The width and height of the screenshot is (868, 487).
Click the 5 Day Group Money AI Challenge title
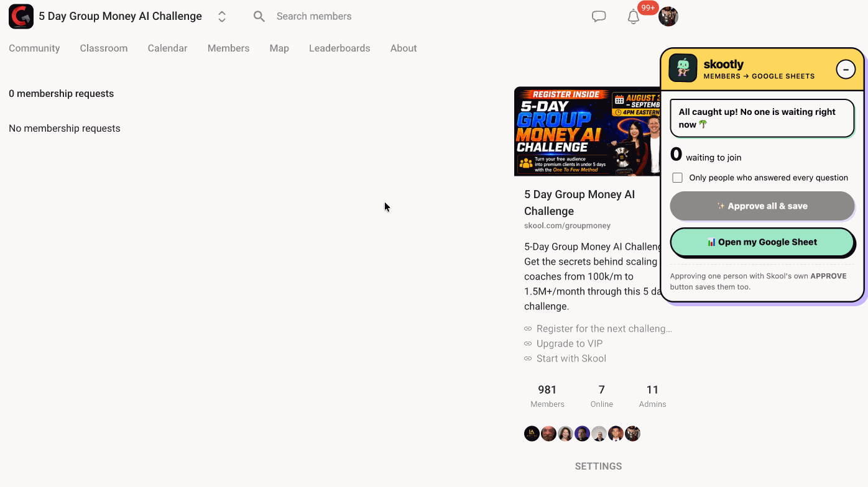click(579, 203)
